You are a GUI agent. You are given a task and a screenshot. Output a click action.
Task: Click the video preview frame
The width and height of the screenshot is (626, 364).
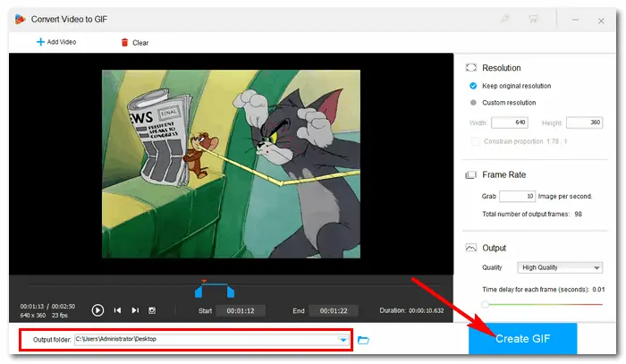231,164
